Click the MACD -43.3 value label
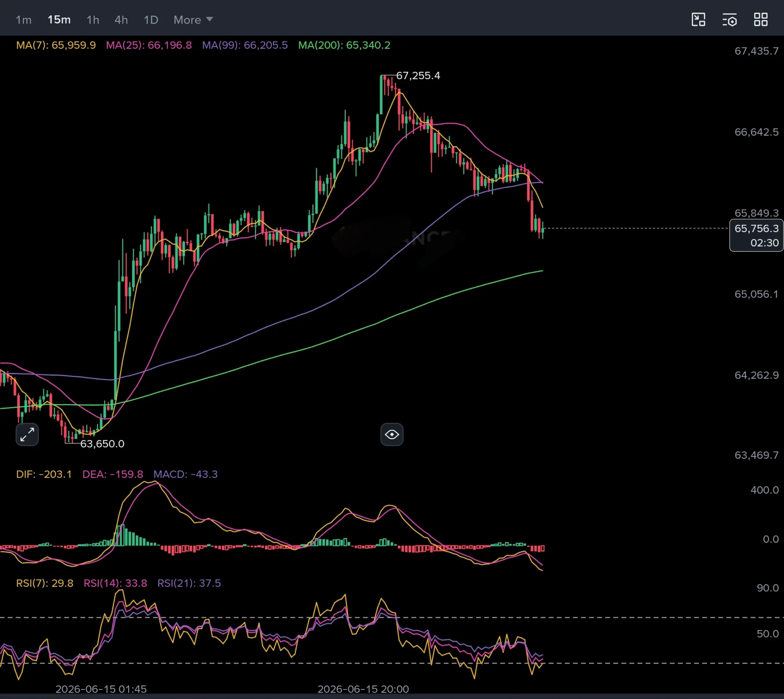784x699 pixels. 186,474
